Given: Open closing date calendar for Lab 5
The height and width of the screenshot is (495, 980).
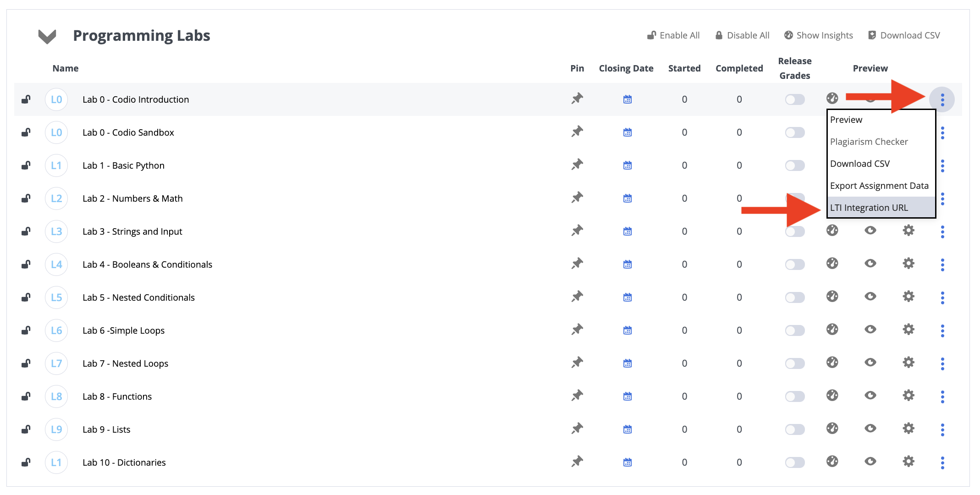Looking at the screenshot, I should click(x=628, y=297).
